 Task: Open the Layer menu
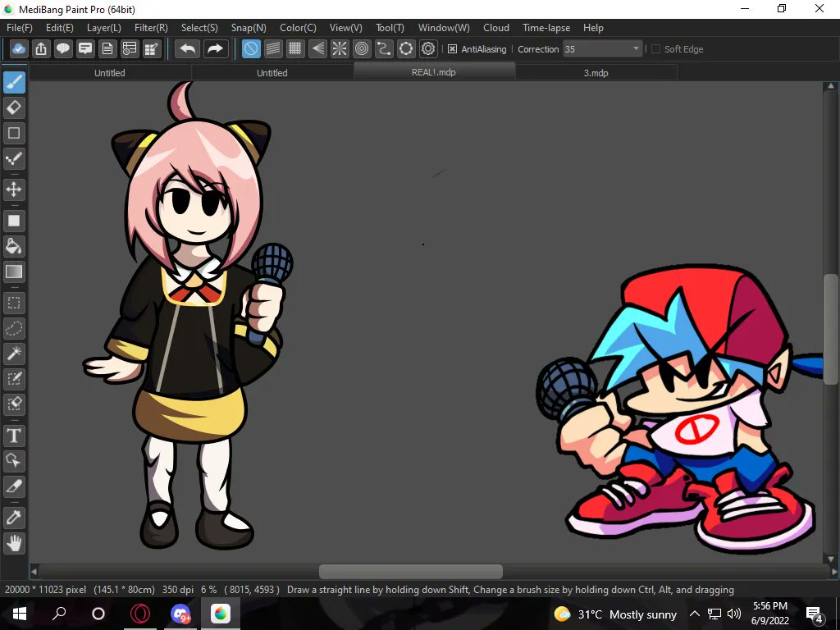[x=104, y=28]
